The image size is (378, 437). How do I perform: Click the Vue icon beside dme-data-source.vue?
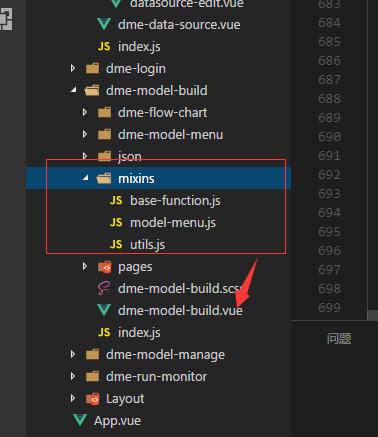pyautogui.click(x=104, y=24)
